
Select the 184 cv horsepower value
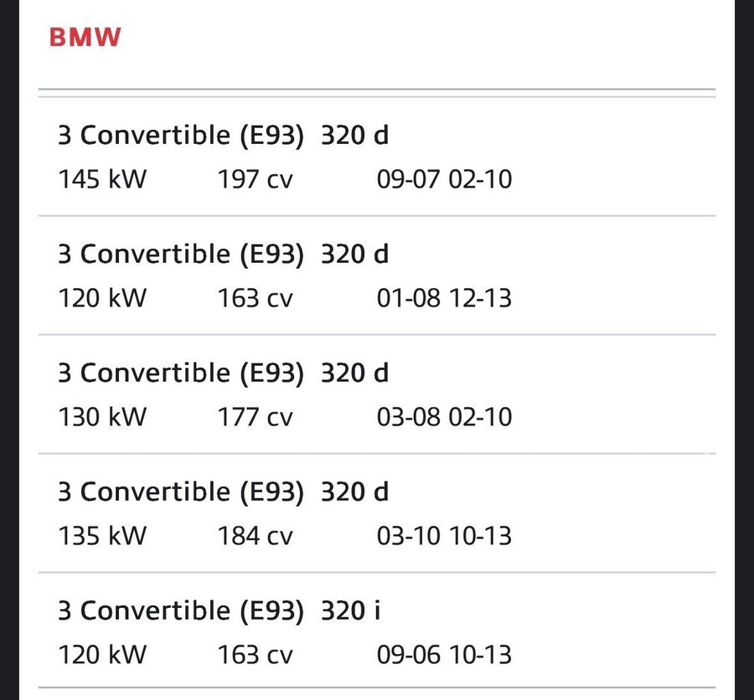255,536
